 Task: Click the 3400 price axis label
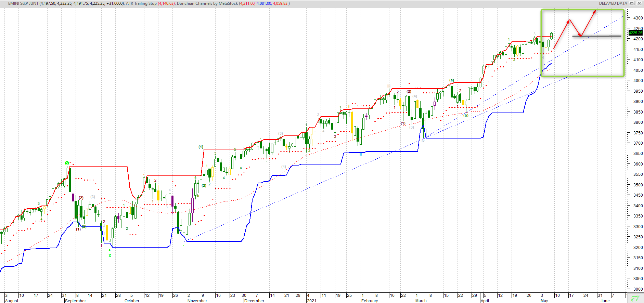(638, 206)
